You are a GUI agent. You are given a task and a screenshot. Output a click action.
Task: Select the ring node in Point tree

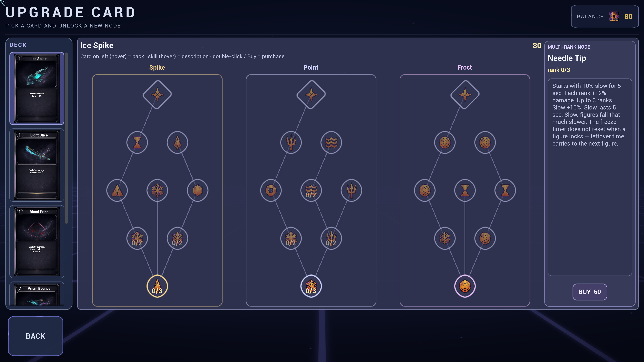click(x=271, y=190)
